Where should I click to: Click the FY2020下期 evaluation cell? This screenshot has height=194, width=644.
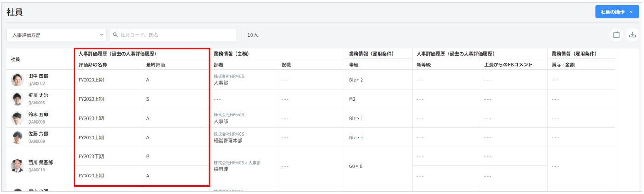(91, 157)
